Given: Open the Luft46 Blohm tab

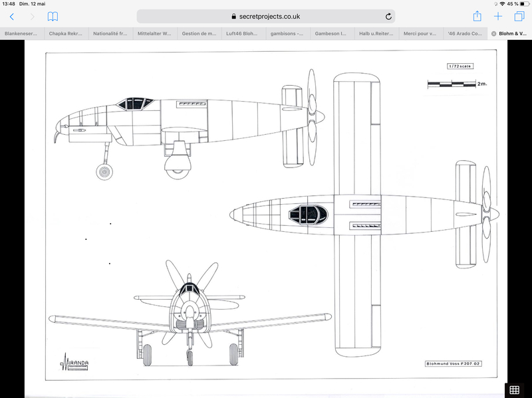Looking at the screenshot, I should [x=244, y=33].
